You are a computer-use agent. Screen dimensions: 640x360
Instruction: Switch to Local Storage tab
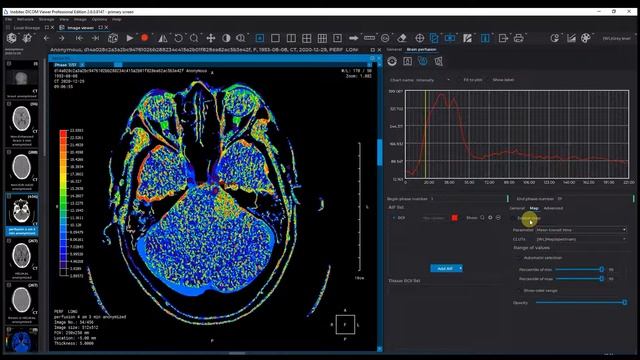click(x=27, y=28)
